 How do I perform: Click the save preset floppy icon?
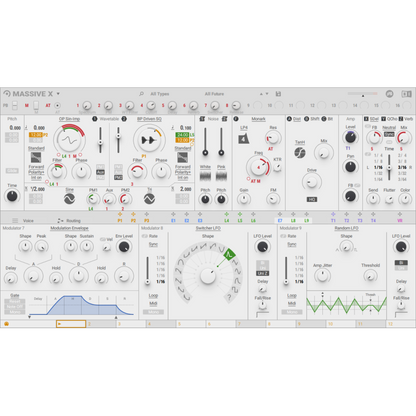(x=278, y=94)
